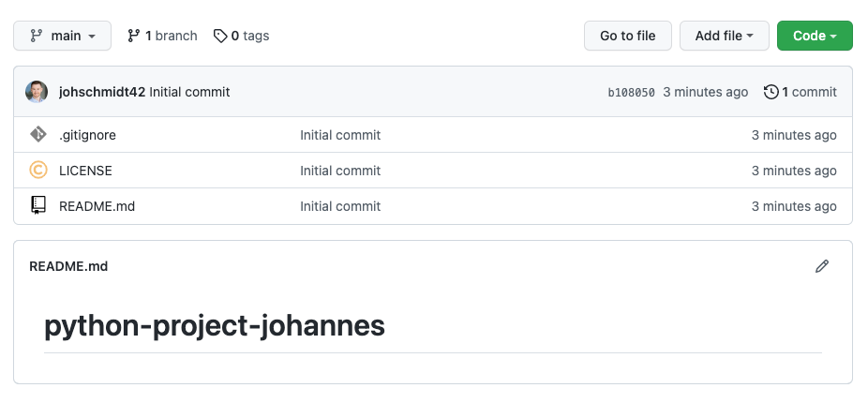The height and width of the screenshot is (403, 868).
Task: Click the commit history clock icon
Action: point(771,92)
